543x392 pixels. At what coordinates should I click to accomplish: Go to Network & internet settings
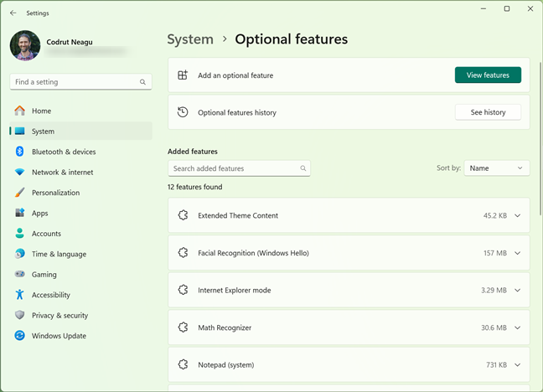point(80,172)
